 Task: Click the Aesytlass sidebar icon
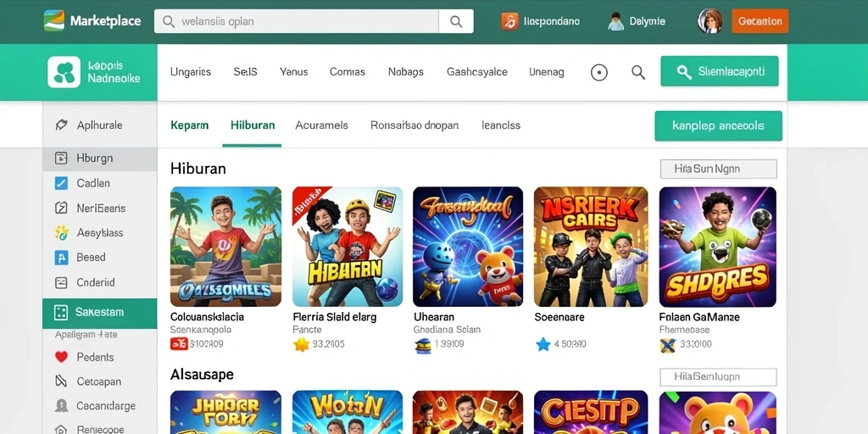click(61, 232)
